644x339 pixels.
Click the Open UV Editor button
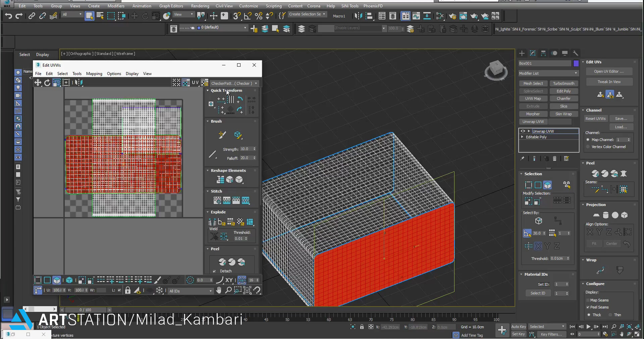coord(609,71)
